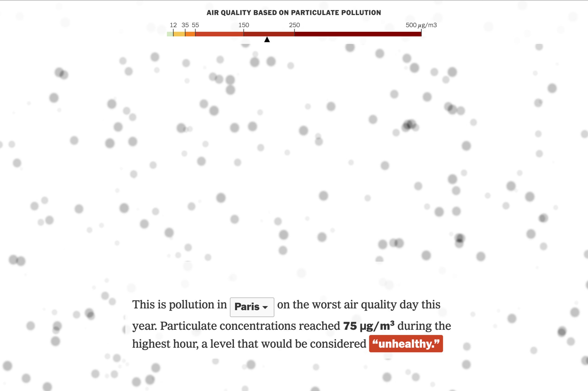This screenshot has height=391, width=588.
Task: Click the yellow segment of the scale
Action: click(179, 34)
